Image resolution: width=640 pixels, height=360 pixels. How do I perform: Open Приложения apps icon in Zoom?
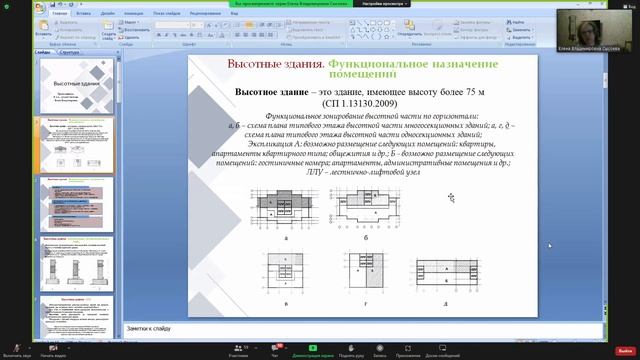point(408,348)
